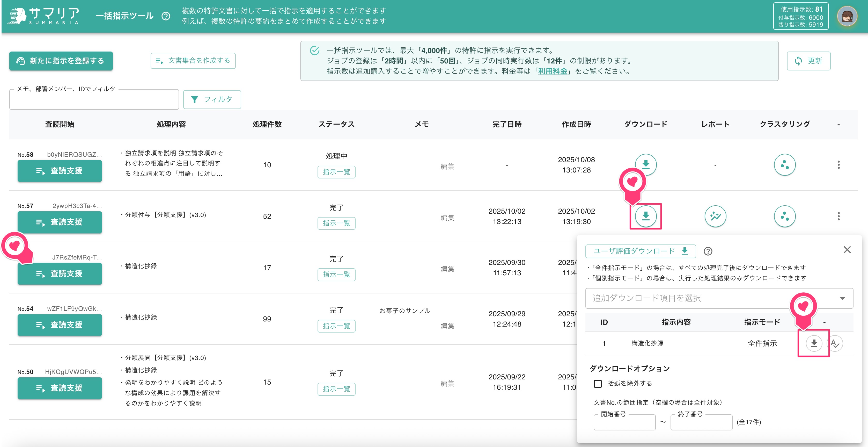The height and width of the screenshot is (447, 868).
Task: Click the ダウンロードオプション heading
Action: pyautogui.click(x=629, y=369)
